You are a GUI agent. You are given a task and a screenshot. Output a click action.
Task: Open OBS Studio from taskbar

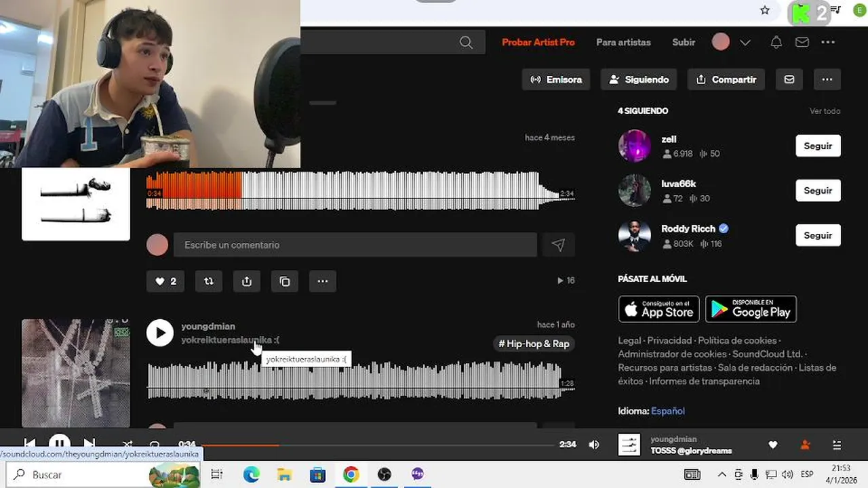384,474
